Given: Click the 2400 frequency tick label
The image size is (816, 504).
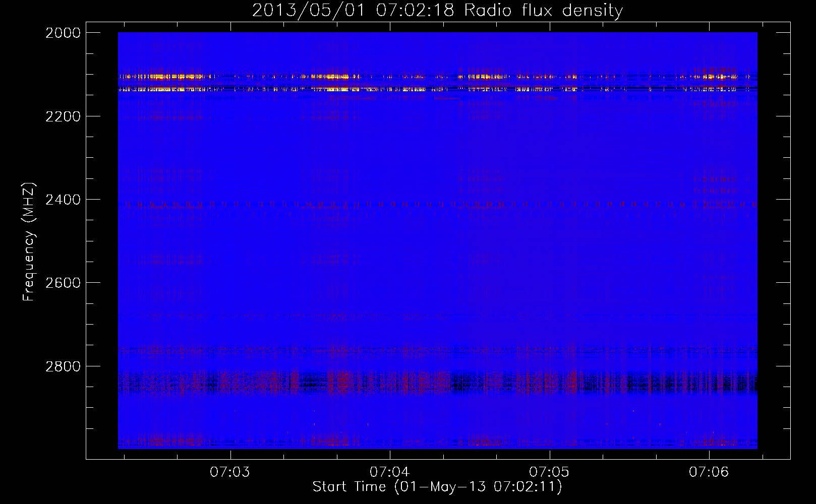Looking at the screenshot, I should tap(63, 200).
